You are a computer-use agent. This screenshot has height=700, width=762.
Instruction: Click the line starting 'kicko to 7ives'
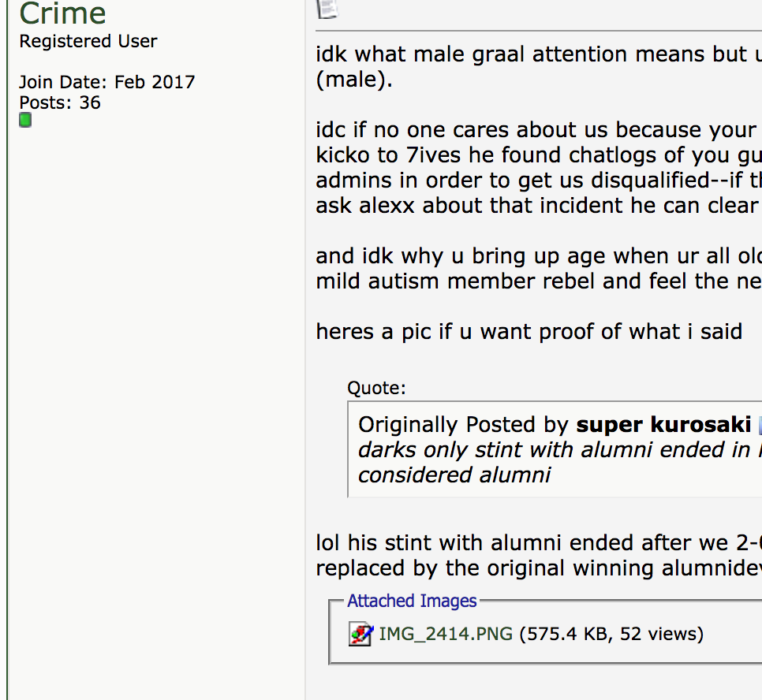[538, 155]
